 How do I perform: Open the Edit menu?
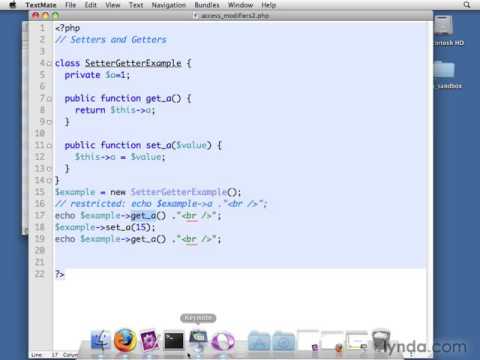[x=90, y=5]
